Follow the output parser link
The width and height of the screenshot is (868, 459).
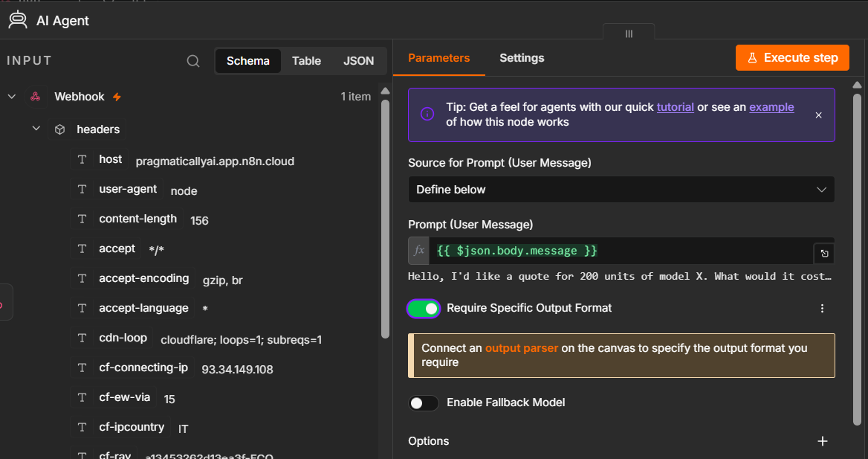coord(522,348)
